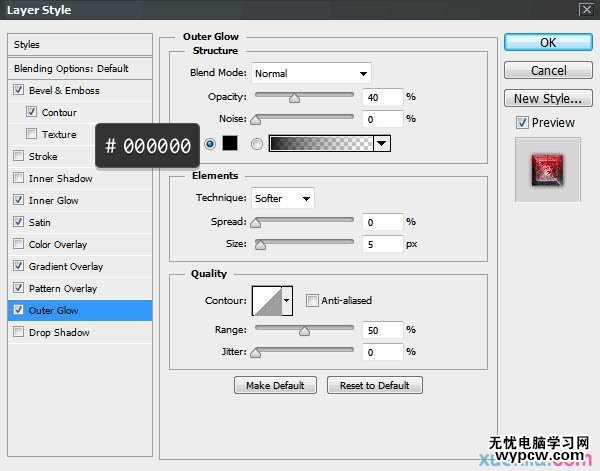
Task: Click the Make Default button
Action: click(x=275, y=385)
